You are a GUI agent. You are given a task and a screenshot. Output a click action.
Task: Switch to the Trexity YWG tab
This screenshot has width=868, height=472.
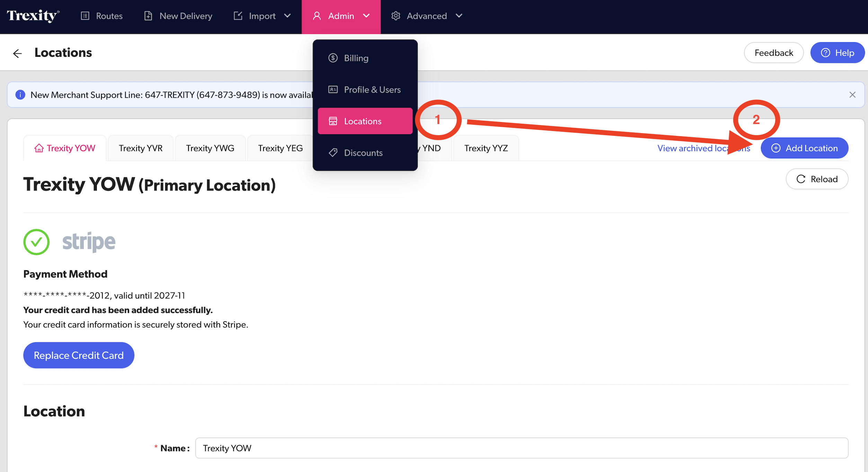click(x=210, y=148)
